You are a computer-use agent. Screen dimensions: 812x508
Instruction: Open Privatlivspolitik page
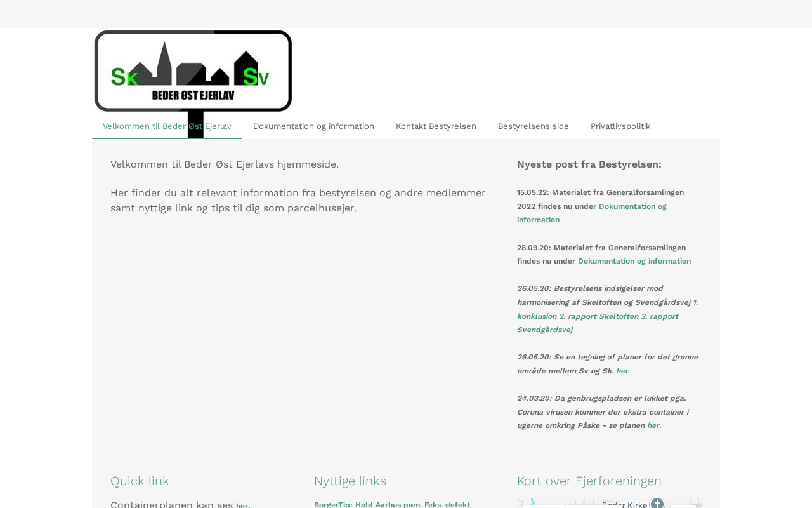pos(620,126)
